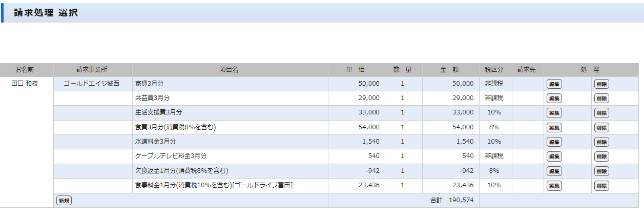Image resolution: width=644 pixels, height=216 pixels.
Task: Edit the 水道料金3月分 entry
Action: (x=554, y=142)
